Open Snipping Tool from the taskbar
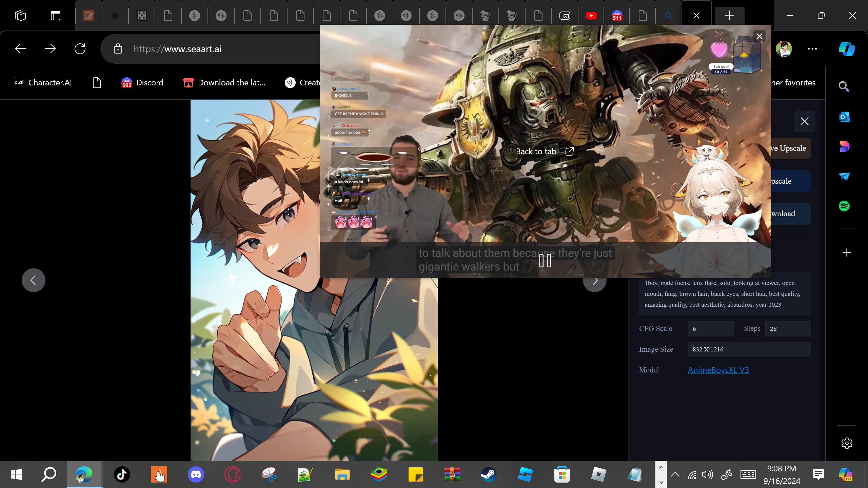Viewport: 868px width, 488px height. click(269, 474)
